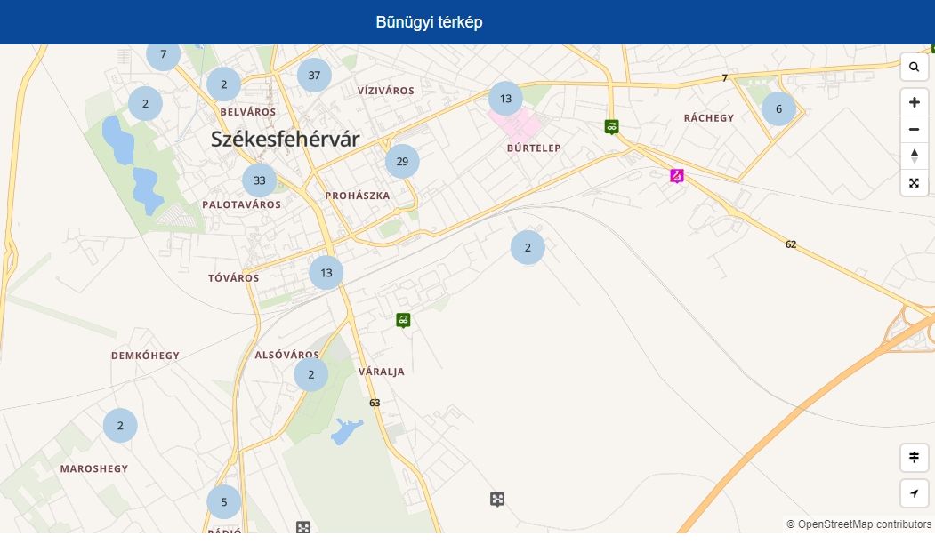Viewport: 935px width, 560px height.
Task: Expand the 29 cluster near Prohászka
Action: (x=402, y=162)
